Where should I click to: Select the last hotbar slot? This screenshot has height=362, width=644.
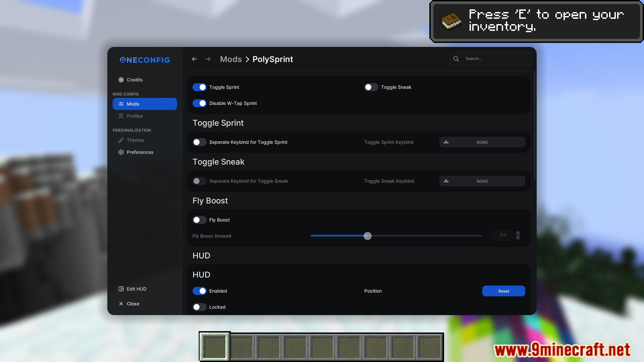[x=429, y=347]
